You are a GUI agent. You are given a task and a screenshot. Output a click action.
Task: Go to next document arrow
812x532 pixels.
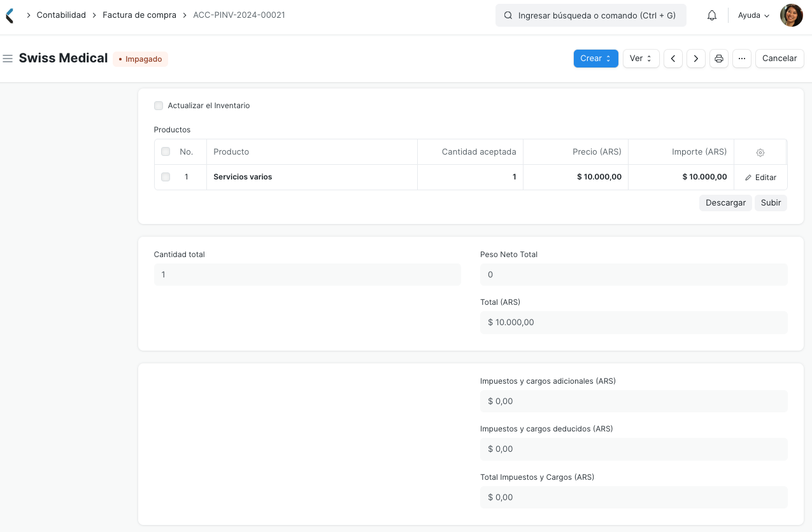point(695,59)
